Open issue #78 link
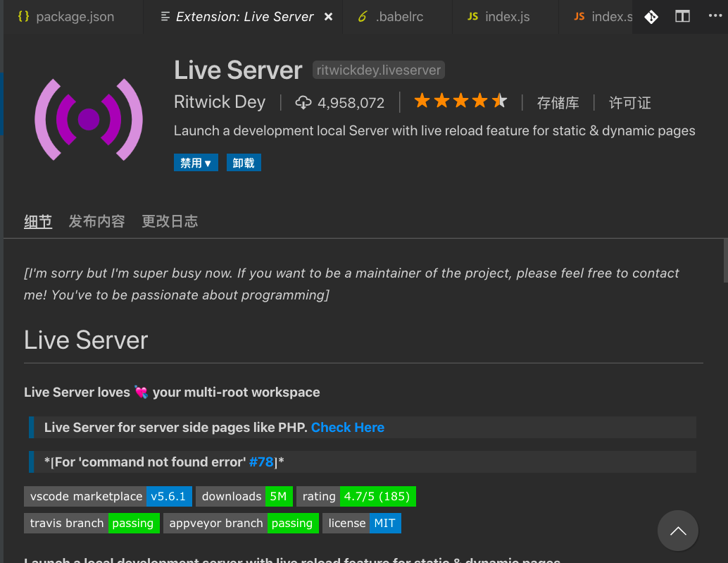Screen dimensions: 728x563 (x=261, y=462)
